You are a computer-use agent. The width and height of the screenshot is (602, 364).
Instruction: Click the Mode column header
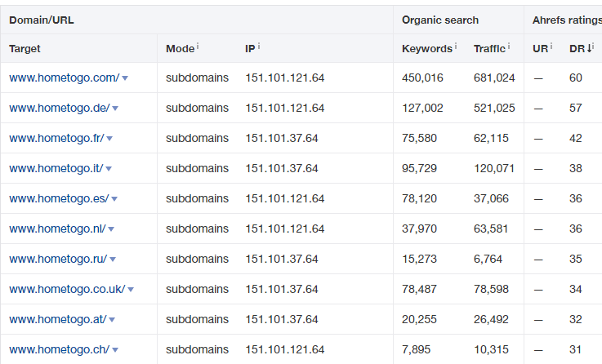pos(180,49)
